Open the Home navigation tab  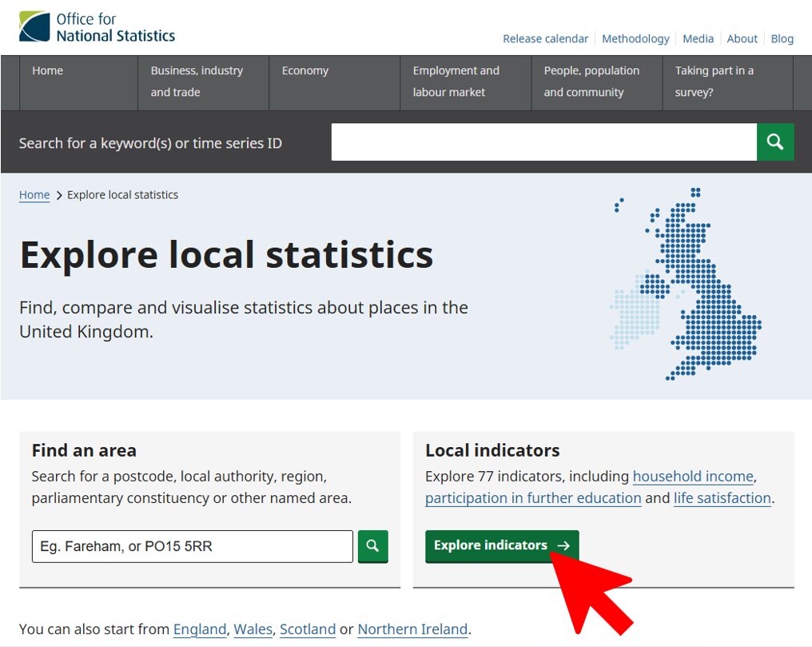[x=47, y=70]
